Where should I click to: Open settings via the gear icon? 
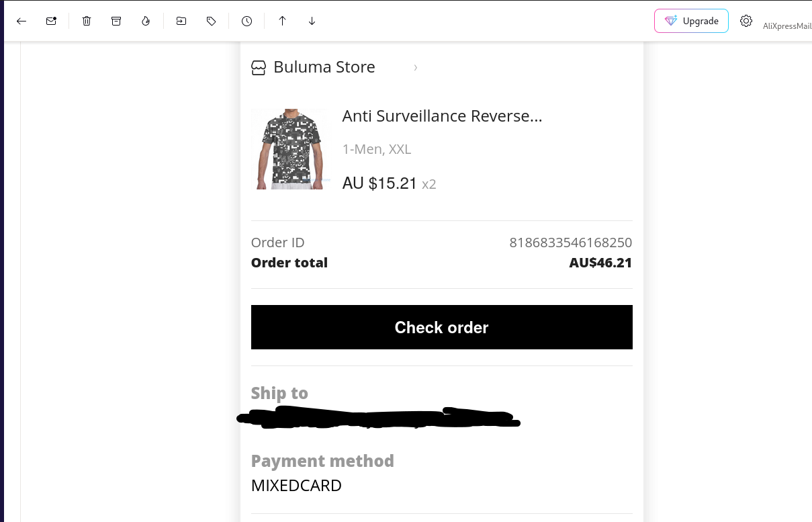tap(746, 21)
